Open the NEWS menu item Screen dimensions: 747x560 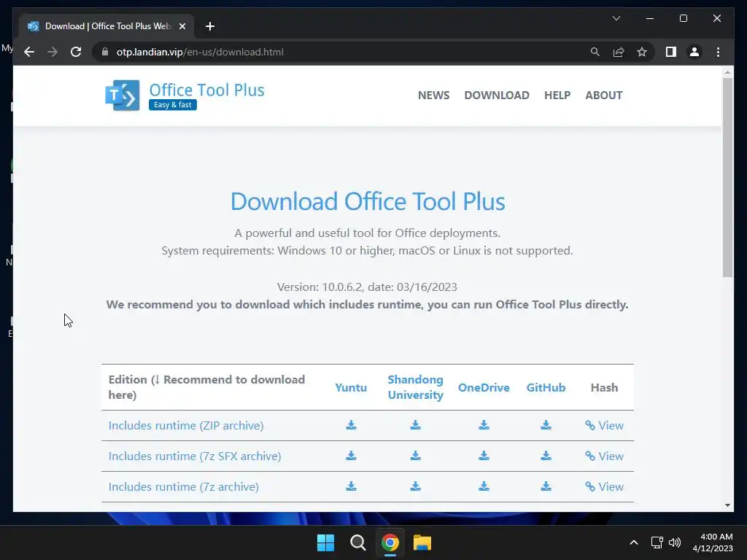(x=433, y=96)
